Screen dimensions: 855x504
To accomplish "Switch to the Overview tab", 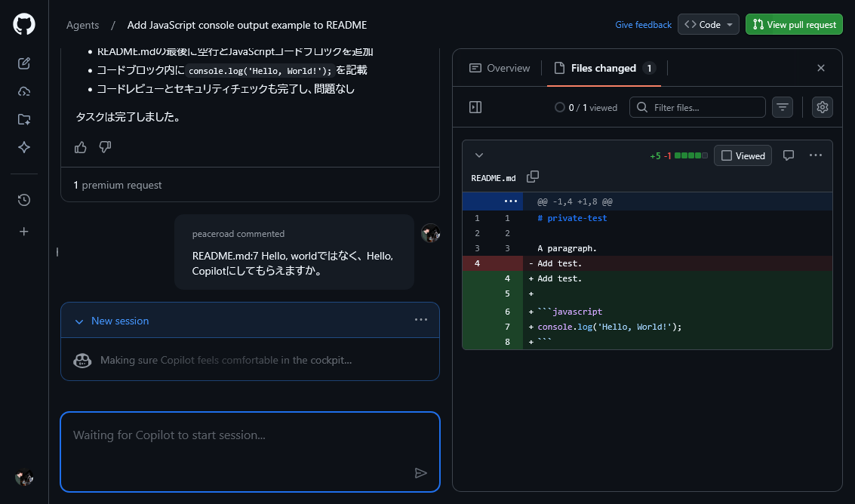I will click(500, 68).
